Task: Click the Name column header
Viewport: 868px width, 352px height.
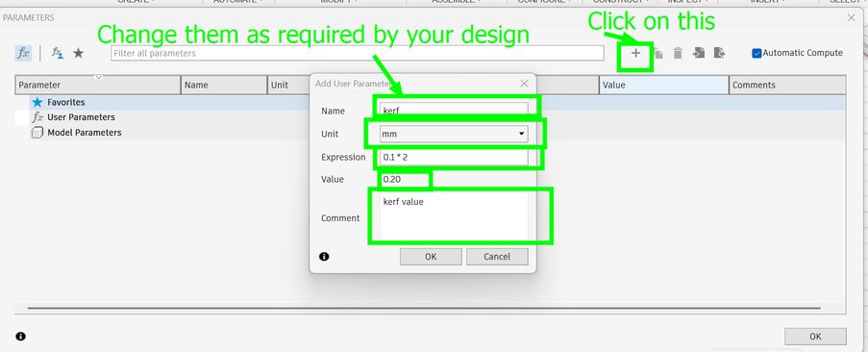Action: click(x=224, y=85)
